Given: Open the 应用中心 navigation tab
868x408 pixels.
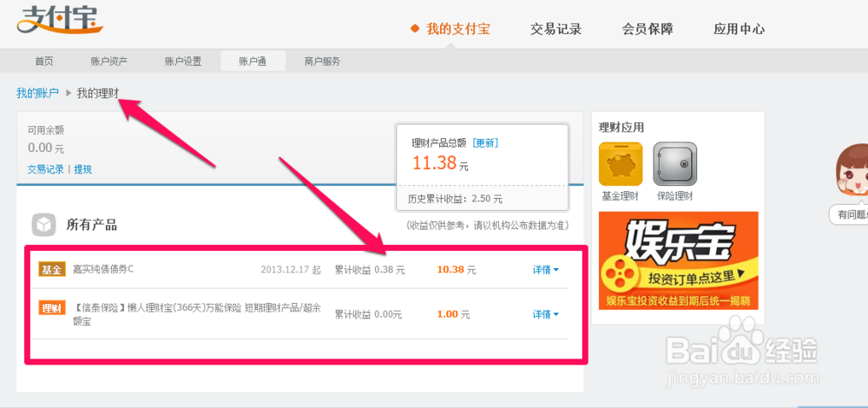Looking at the screenshot, I should [739, 29].
